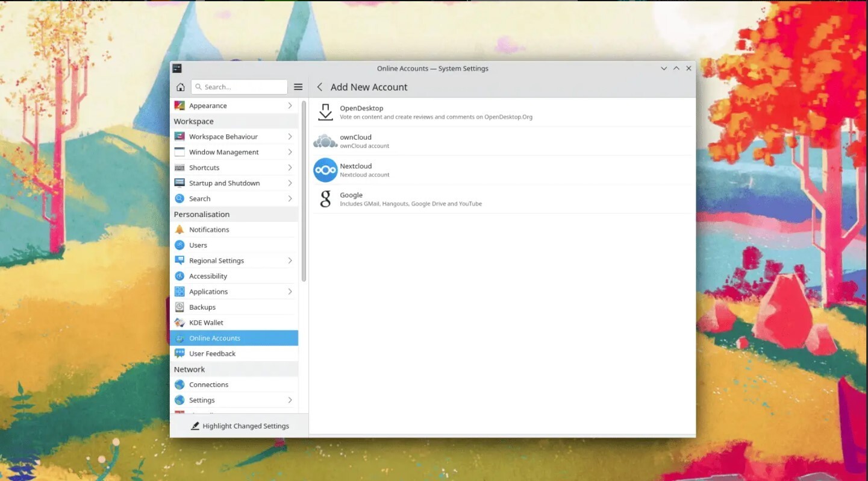Click 'Includes GMail, Hangouts, Google Drive and YouTube' text
The height and width of the screenshot is (481, 868).
pyautogui.click(x=411, y=204)
